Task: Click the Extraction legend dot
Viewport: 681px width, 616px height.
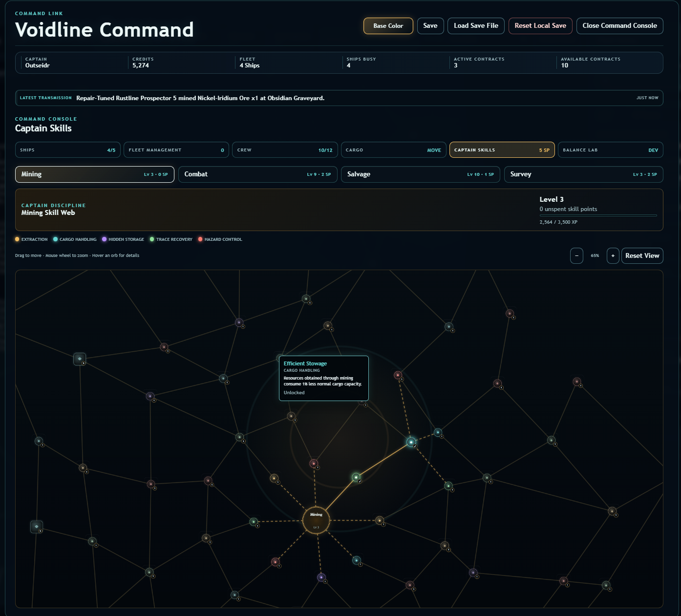Action: coord(17,239)
